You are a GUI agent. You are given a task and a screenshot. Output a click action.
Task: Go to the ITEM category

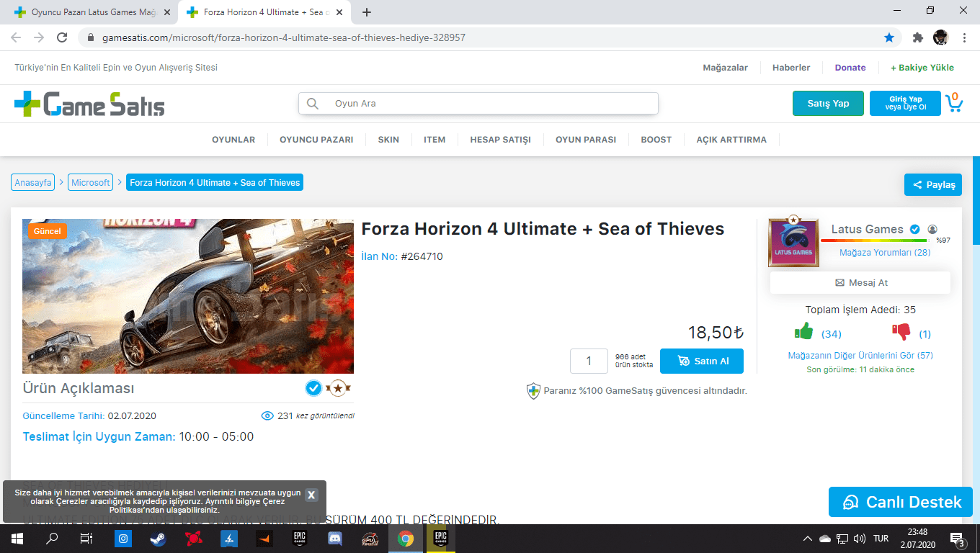tap(435, 140)
